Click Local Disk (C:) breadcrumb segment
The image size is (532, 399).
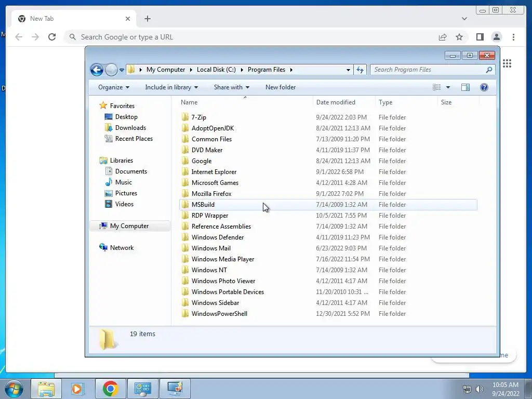pos(216,70)
